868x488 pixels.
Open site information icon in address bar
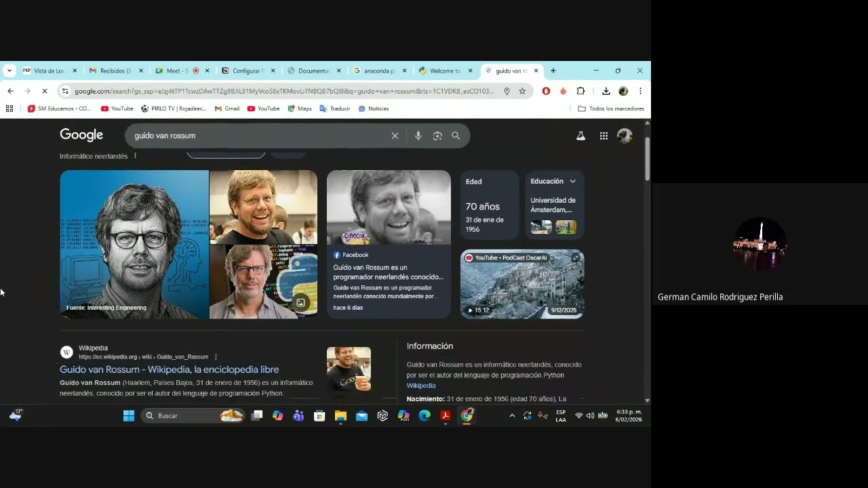[x=65, y=91]
